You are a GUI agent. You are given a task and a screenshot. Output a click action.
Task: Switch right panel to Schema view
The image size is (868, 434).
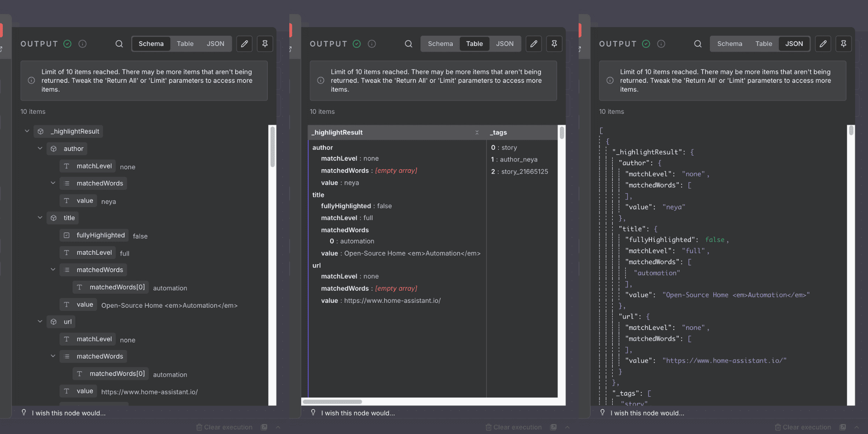tap(730, 44)
